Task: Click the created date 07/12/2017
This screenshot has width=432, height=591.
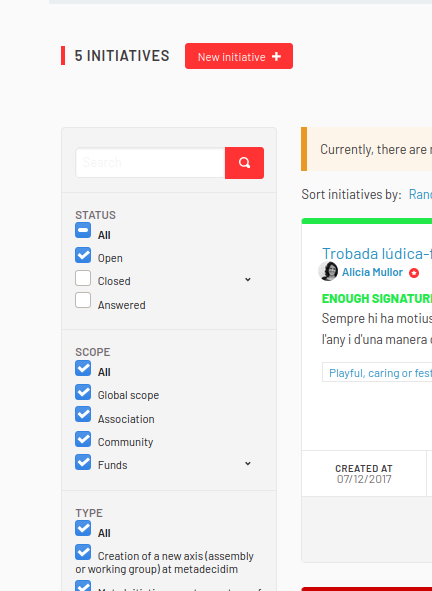Action: point(364,479)
